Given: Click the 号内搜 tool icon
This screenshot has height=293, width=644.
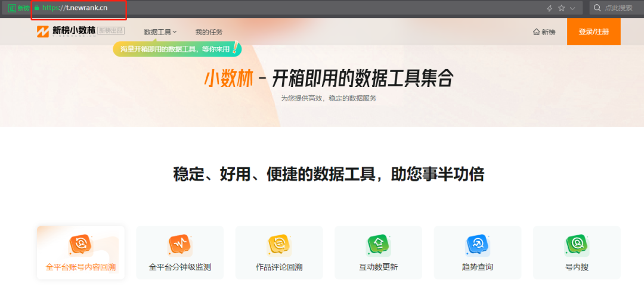Looking at the screenshot, I should [x=577, y=245].
